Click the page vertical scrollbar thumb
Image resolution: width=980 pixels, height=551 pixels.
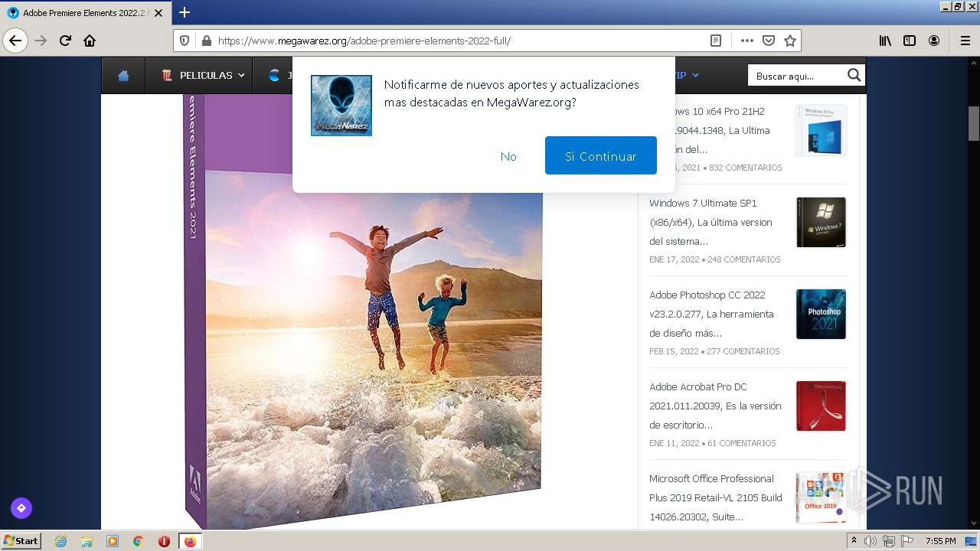point(973,122)
